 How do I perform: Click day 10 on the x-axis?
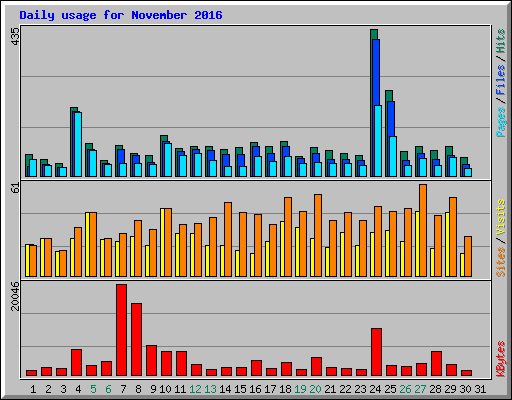pyautogui.click(x=165, y=389)
